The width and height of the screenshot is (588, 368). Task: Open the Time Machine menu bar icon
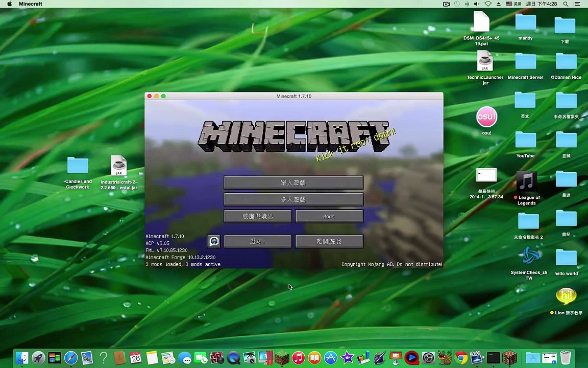pos(457,4)
